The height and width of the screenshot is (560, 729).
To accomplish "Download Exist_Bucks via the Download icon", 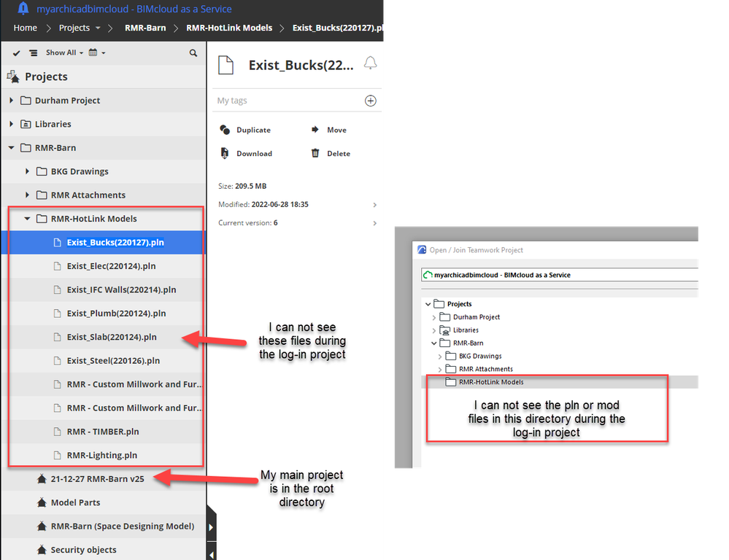I will [x=224, y=153].
